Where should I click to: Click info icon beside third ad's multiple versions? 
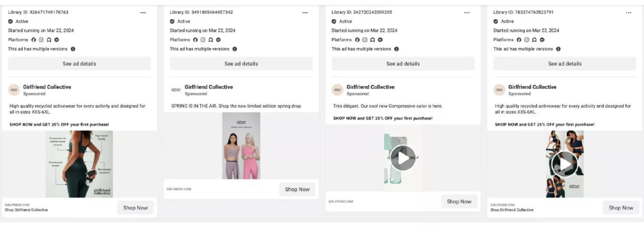click(x=396, y=49)
